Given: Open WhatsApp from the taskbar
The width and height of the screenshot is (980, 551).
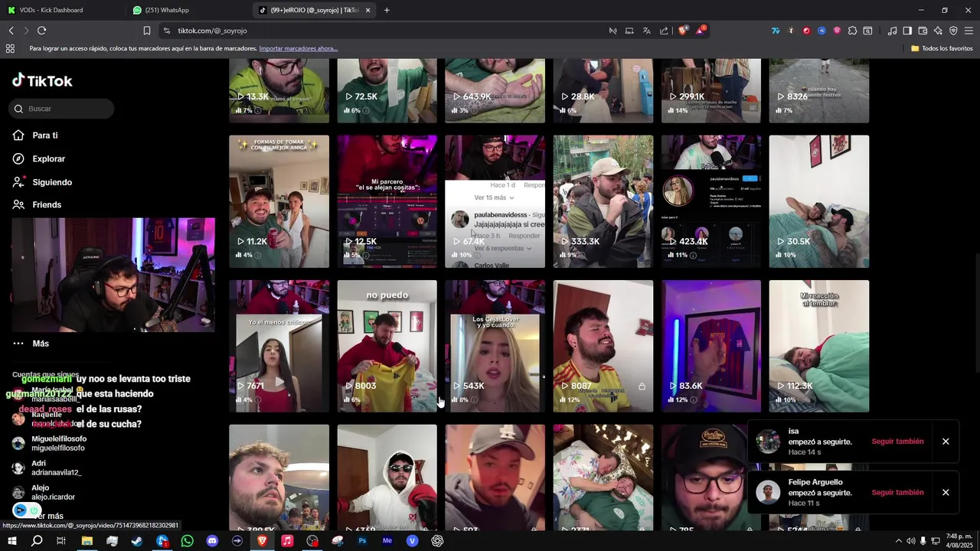Looking at the screenshot, I should [x=188, y=541].
